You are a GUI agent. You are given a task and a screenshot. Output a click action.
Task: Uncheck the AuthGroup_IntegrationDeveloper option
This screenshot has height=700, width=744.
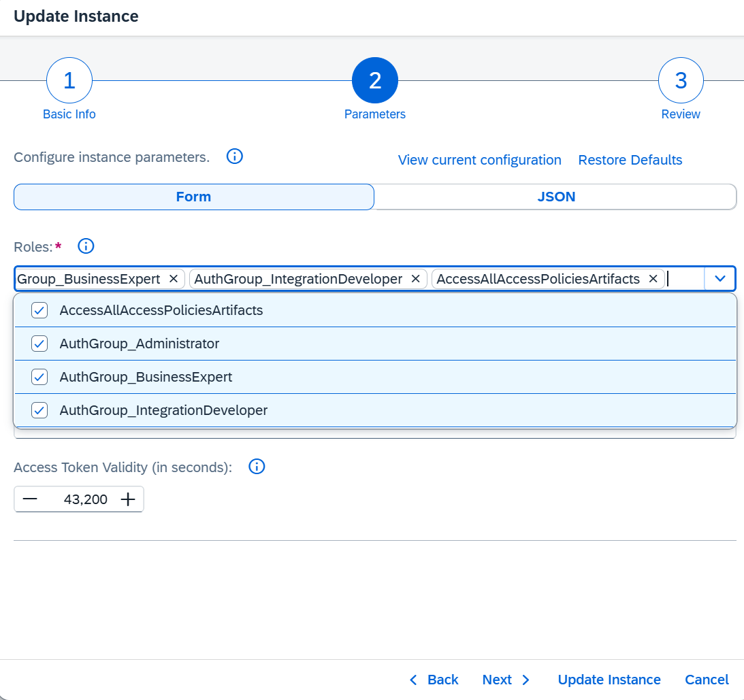pyautogui.click(x=39, y=410)
